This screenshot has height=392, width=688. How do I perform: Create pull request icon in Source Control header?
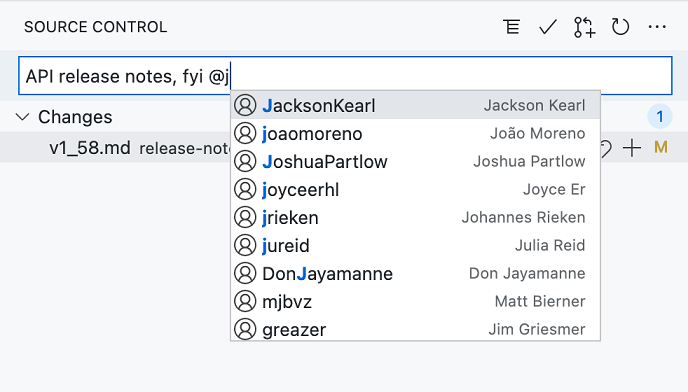click(x=584, y=27)
